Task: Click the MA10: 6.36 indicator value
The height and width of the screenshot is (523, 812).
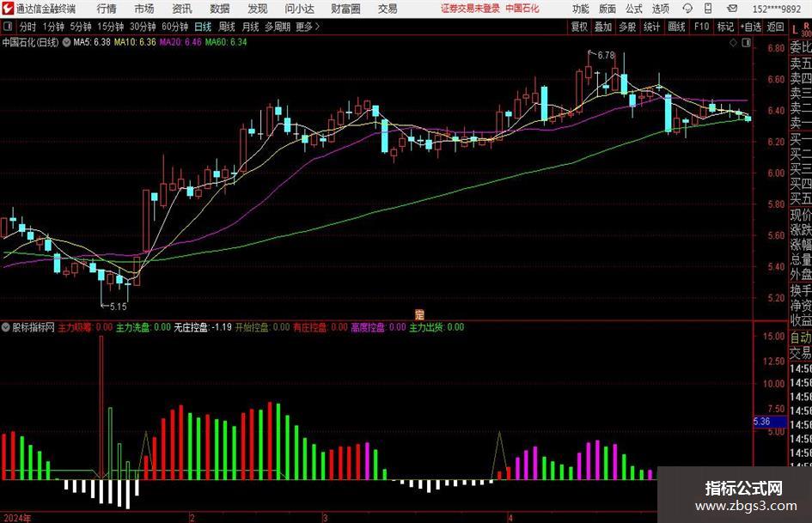Action: point(135,42)
